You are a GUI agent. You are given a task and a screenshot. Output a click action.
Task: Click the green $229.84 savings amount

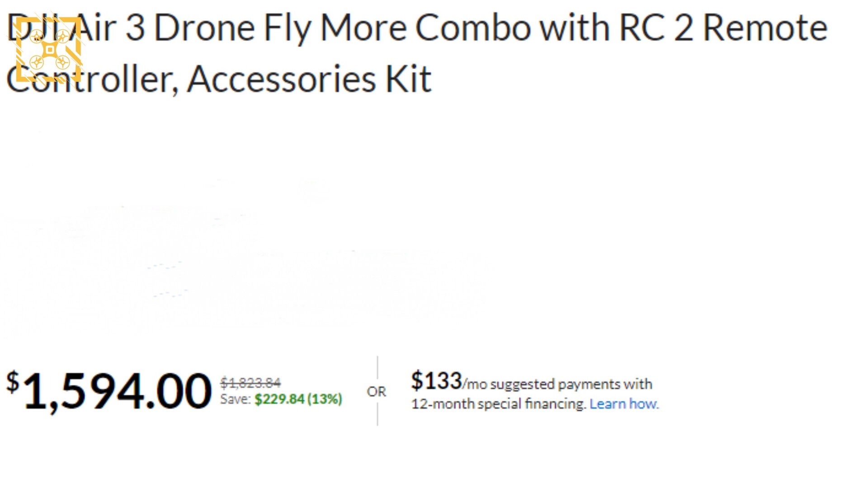[279, 399]
